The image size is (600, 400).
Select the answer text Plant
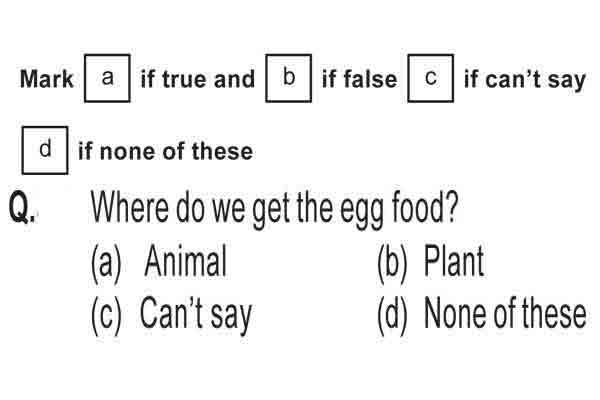click(454, 261)
